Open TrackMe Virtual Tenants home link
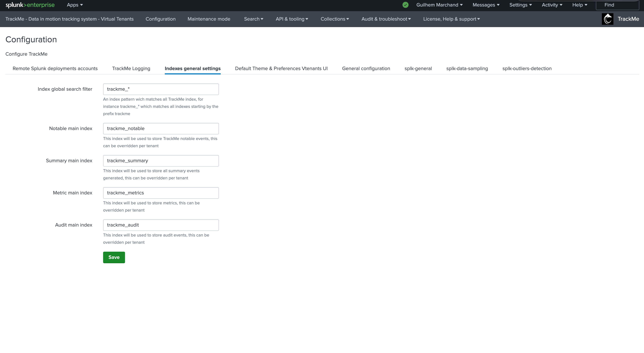Viewport: 644px width, 353px height. 69,19
